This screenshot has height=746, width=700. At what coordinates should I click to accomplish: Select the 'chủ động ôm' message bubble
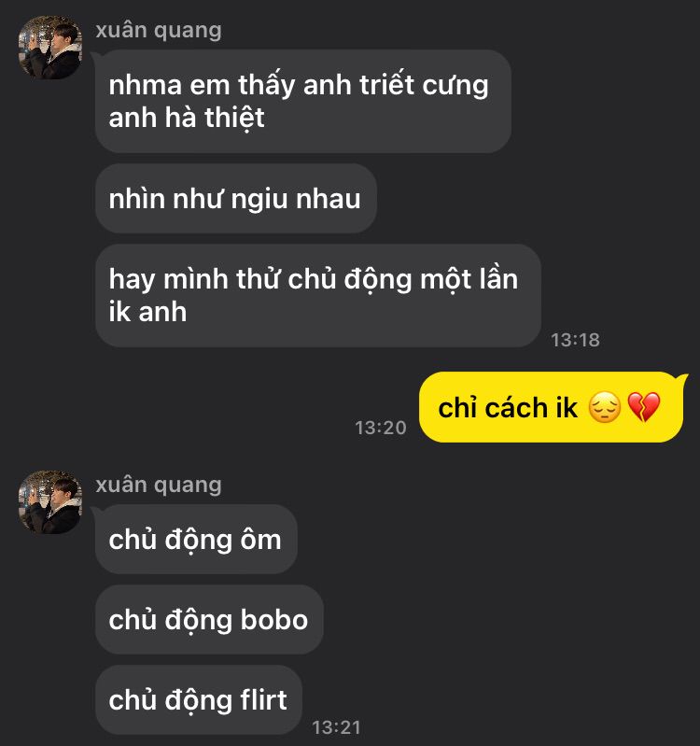coord(196,539)
